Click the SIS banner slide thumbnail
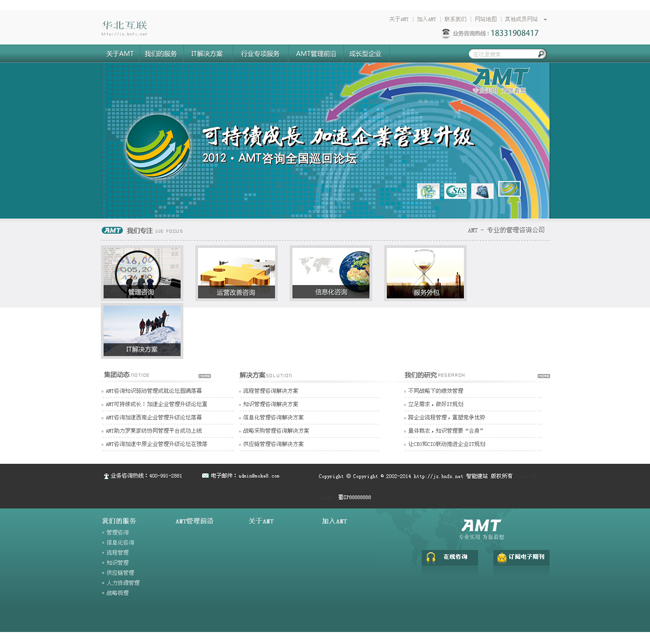Screen dimensions: 650x643 (x=455, y=192)
